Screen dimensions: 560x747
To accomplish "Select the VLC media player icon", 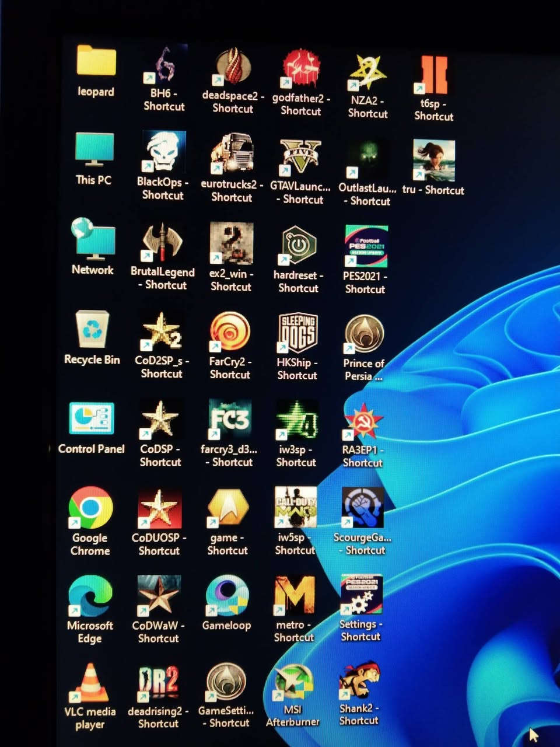I will (x=90, y=683).
